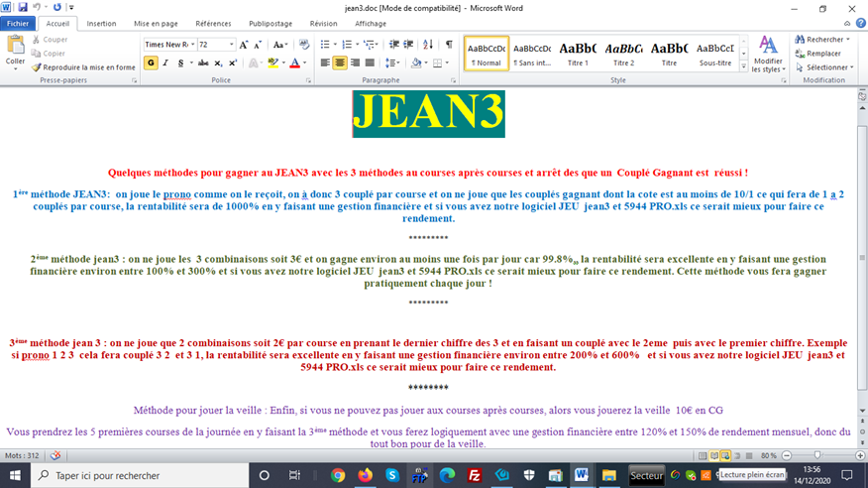Switch to the Affichage tab

click(x=371, y=23)
